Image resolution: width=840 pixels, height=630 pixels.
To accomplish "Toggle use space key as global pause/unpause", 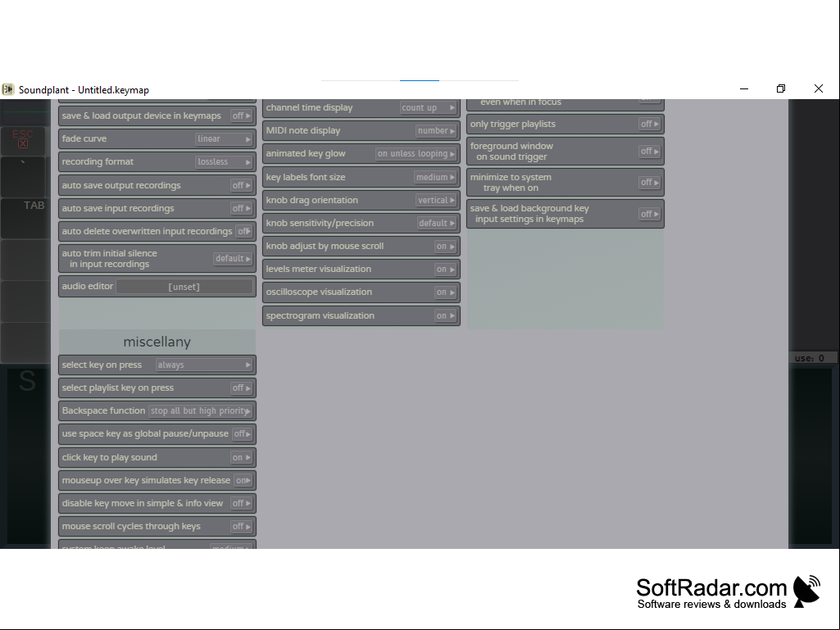I will (242, 434).
